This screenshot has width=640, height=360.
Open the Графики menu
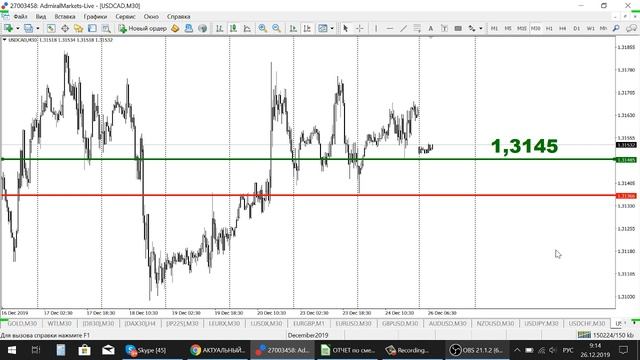coord(95,16)
